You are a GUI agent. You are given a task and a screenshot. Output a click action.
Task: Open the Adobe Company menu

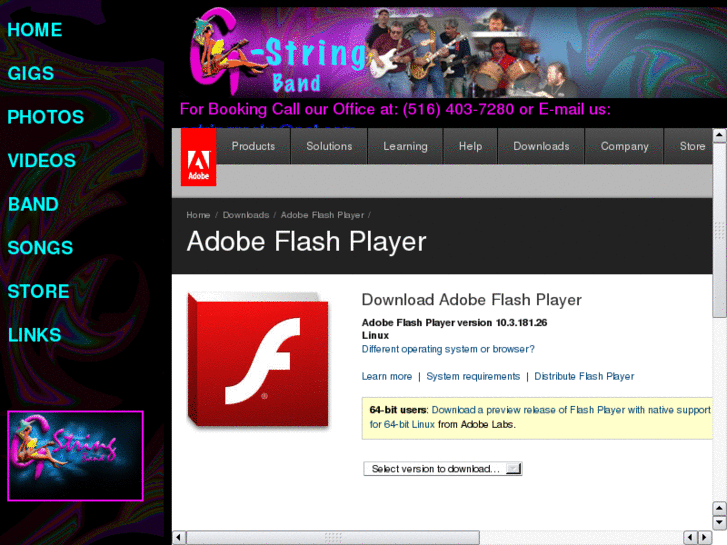[624, 146]
